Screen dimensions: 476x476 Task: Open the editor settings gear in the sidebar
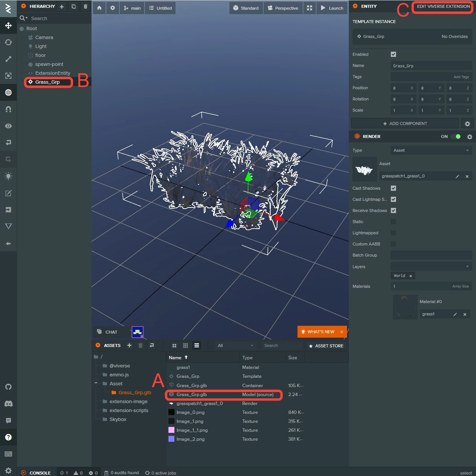click(8, 470)
